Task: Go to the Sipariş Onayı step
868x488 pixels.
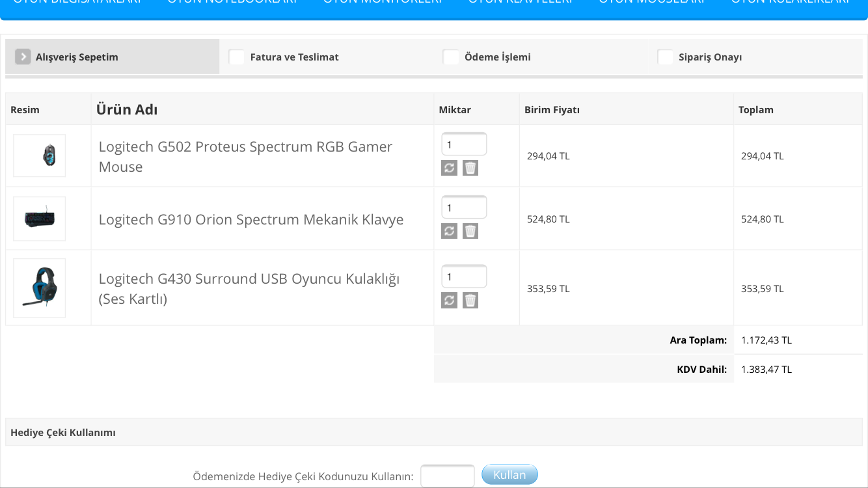Action: coord(755,57)
